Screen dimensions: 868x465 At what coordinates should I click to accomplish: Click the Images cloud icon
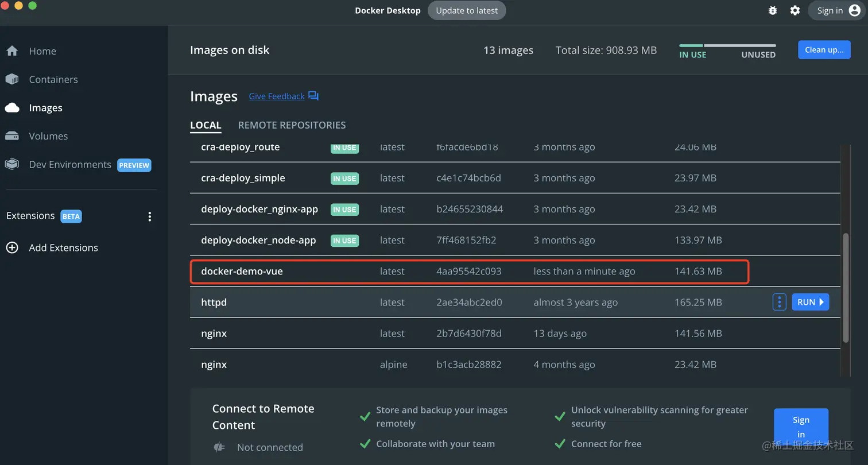(x=12, y=107)
